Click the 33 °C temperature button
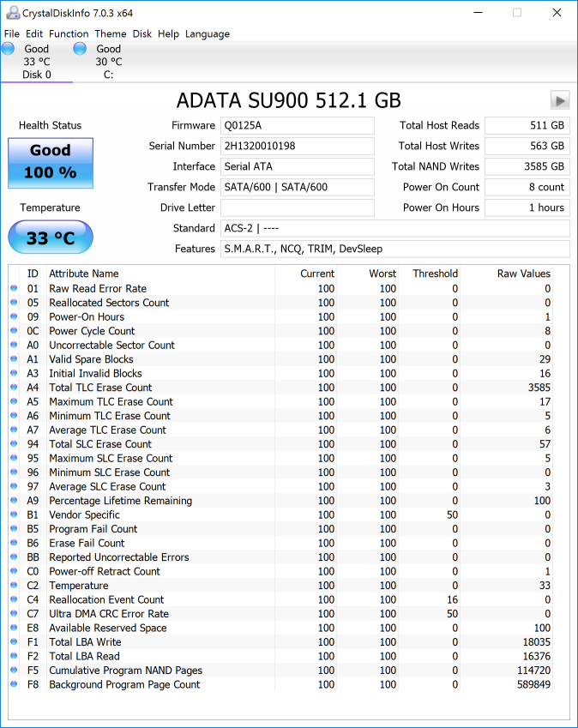578x728 pixels. coord(51,238)
